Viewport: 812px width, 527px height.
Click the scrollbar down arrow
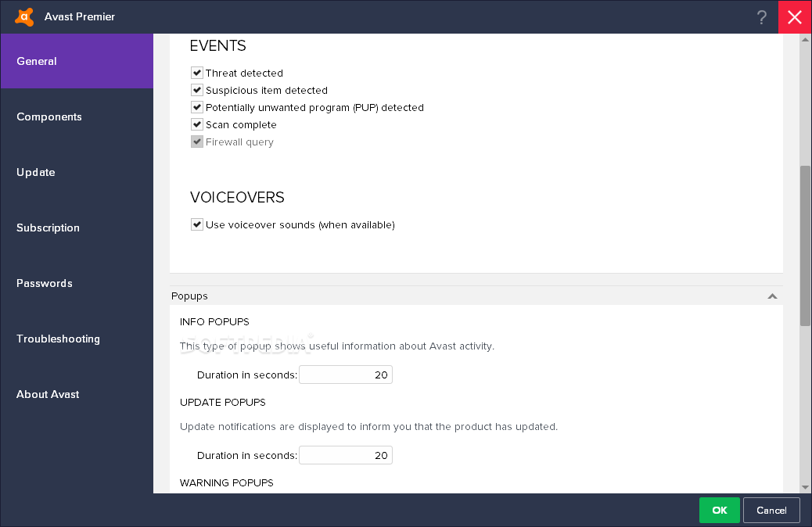(x=805, y=486)
